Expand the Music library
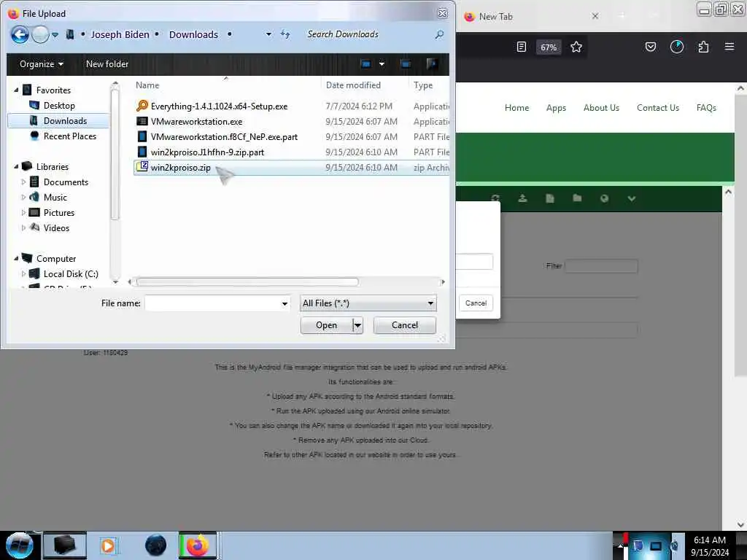The width and height of the screenshot is (747, 560). click(23, 197)
